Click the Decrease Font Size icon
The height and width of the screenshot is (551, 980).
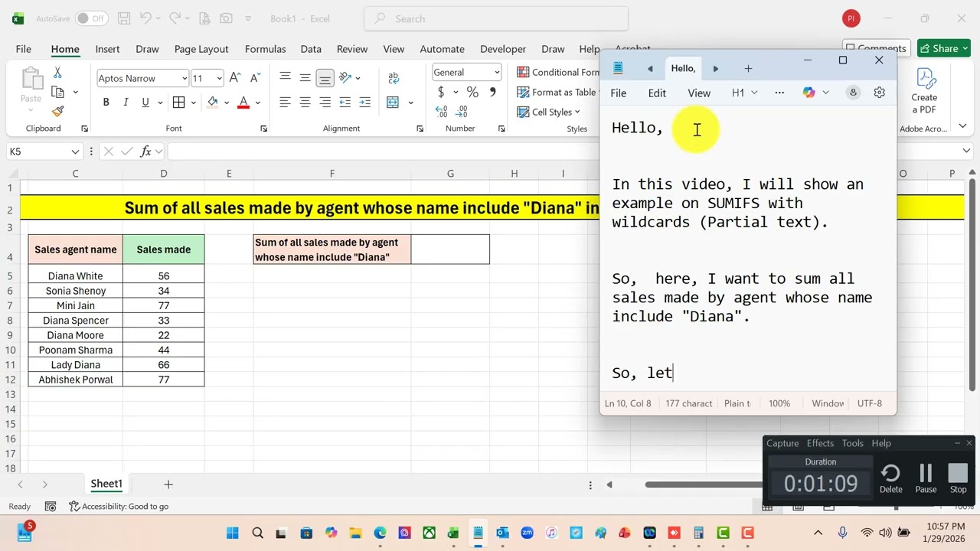coord(254,78)
